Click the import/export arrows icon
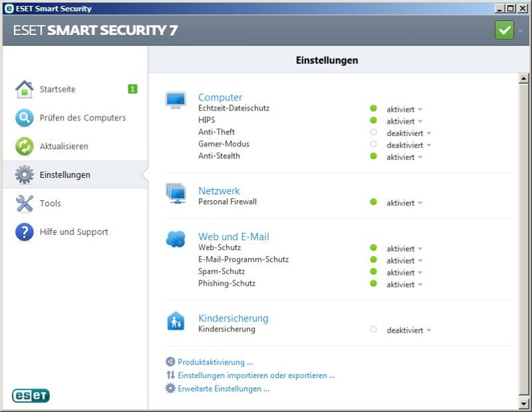Viewport: 532px width, 412px height. pos(170,375)
